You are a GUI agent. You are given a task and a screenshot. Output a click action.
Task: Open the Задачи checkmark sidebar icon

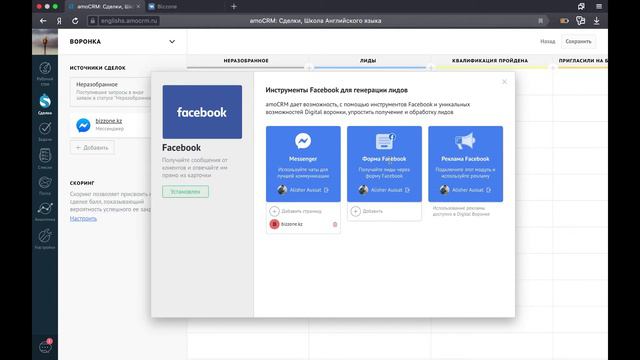coord(45,129)
